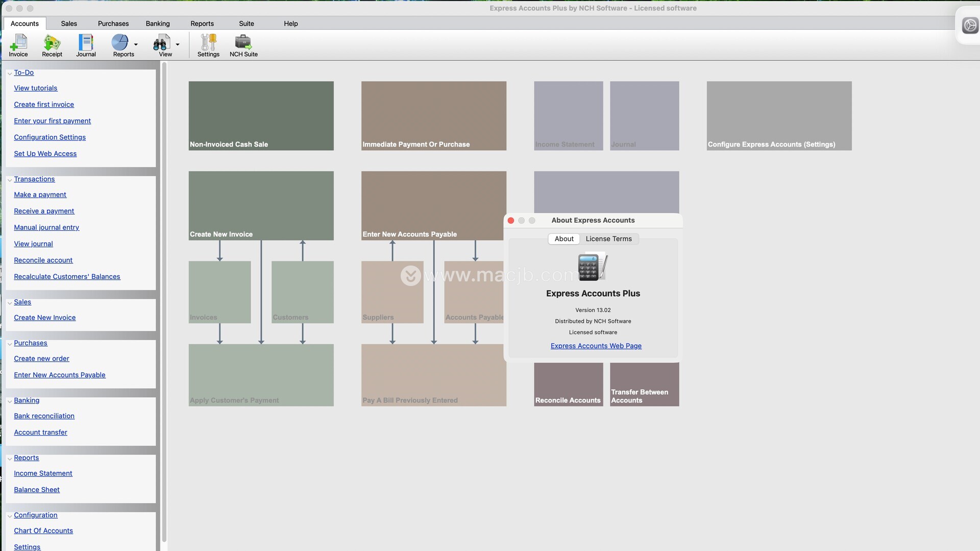Click the system gear icon at top right
The height and width of the screenshot is (551, 980).
tap(970, 26)
